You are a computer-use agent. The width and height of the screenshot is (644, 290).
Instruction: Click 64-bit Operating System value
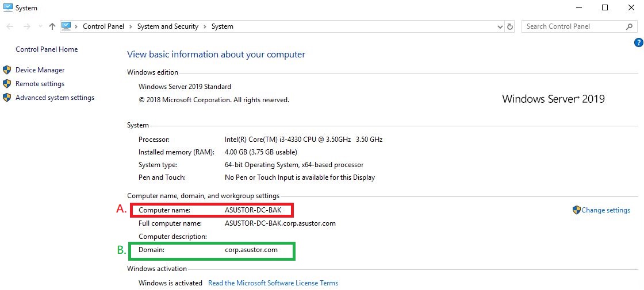pyautogui.click(x=294, y=165)
